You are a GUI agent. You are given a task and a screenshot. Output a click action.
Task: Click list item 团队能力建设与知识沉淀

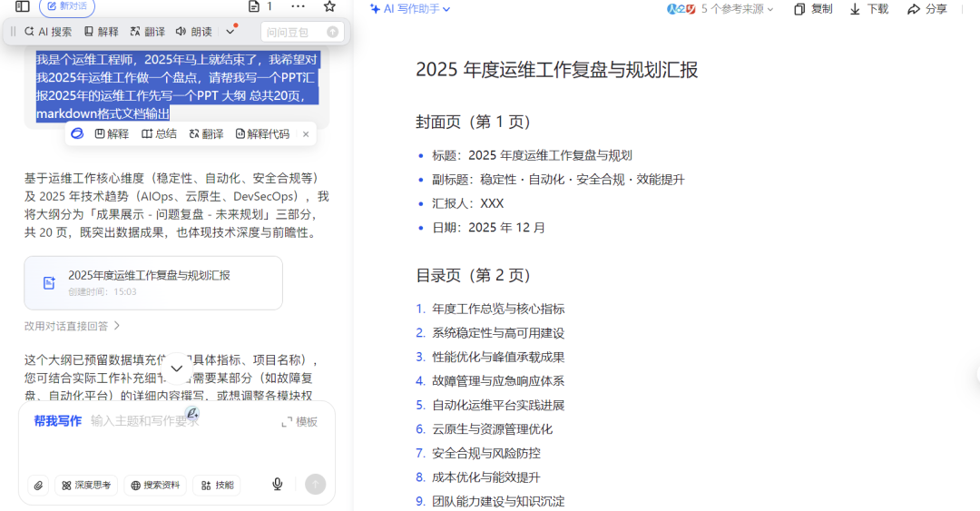click(x=498, y=501)
